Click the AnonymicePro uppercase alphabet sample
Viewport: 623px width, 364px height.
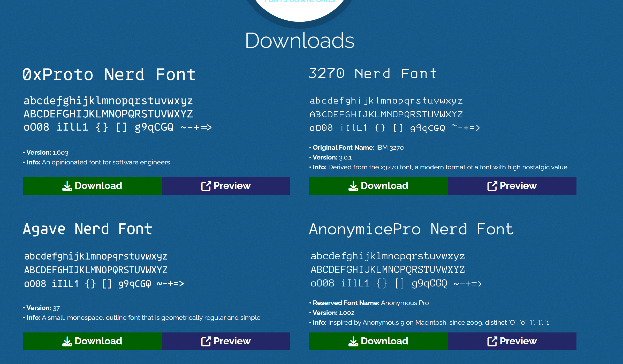(388, 270)
